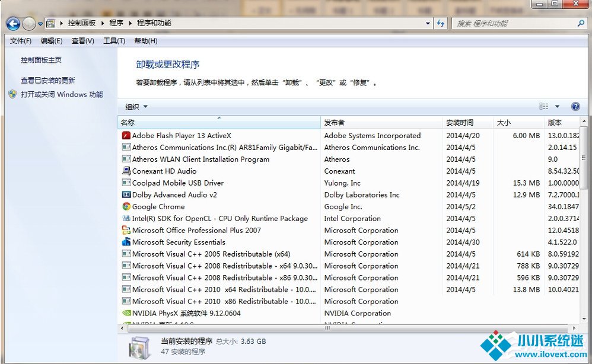Select NVIDIA PhysX 系统软件 icon
This screenshot has width=592, height=364.
click(126, 313)
